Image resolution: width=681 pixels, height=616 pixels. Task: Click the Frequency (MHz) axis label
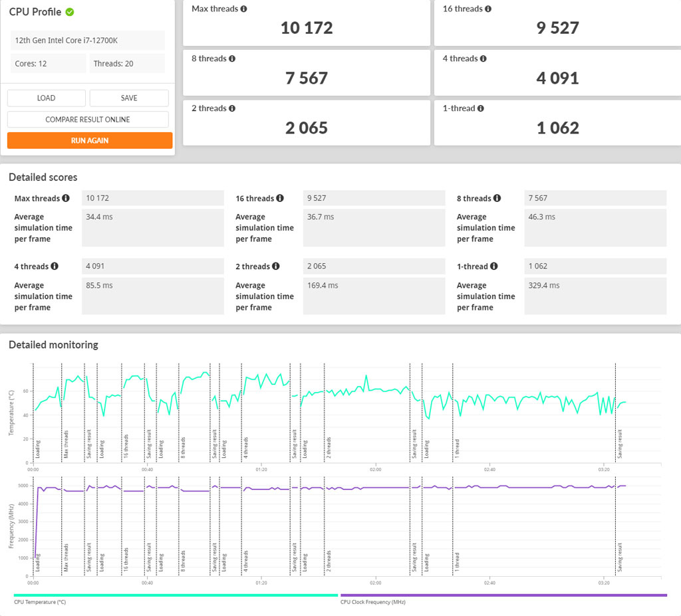11,526
